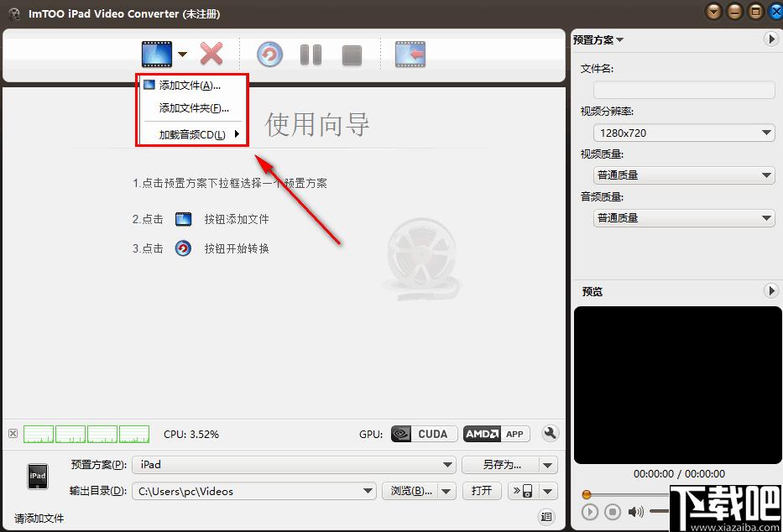Click the 00:00:00 / 00:00:00 time display

679,473
